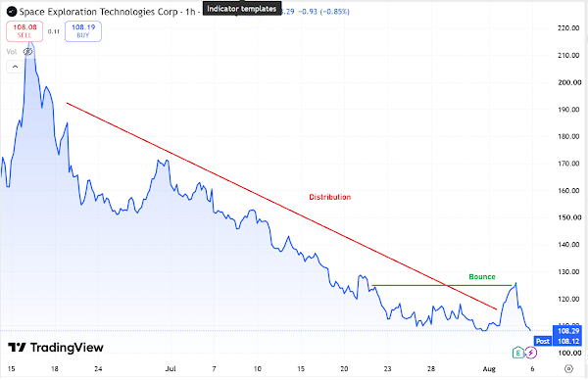Select the 1h interval label
The height and width of the screenshot is (380, 588).
(x=190, y=12)
